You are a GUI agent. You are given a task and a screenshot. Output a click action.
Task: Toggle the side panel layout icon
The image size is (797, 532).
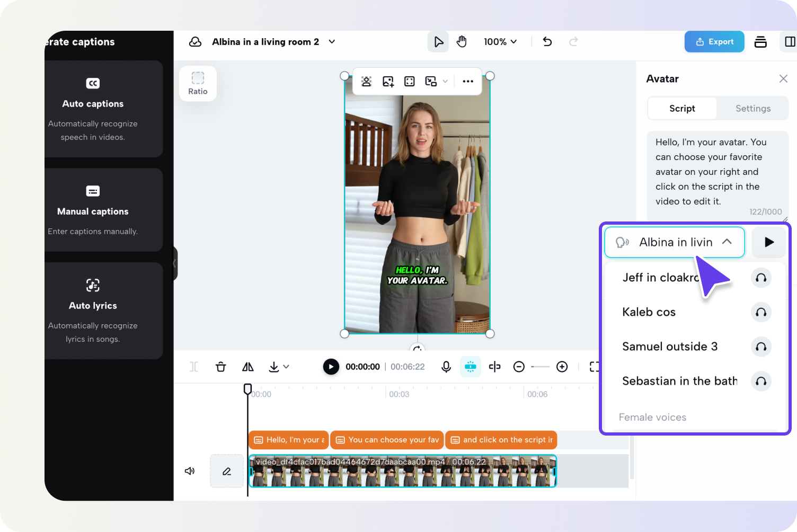coord(790,42)
